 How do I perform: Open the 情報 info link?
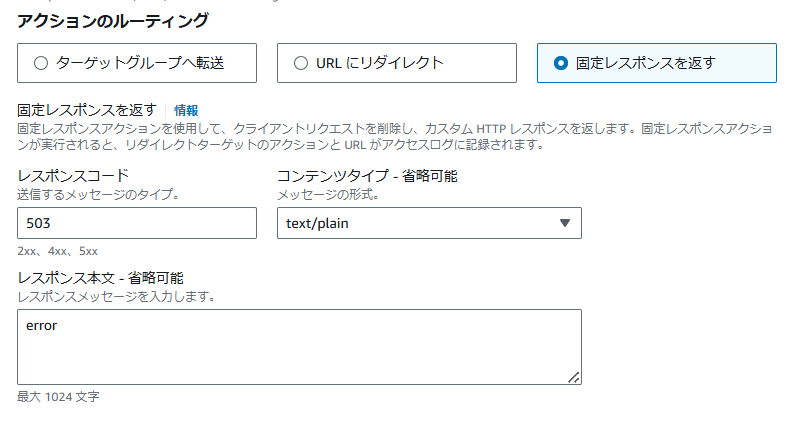pos(186,110)
